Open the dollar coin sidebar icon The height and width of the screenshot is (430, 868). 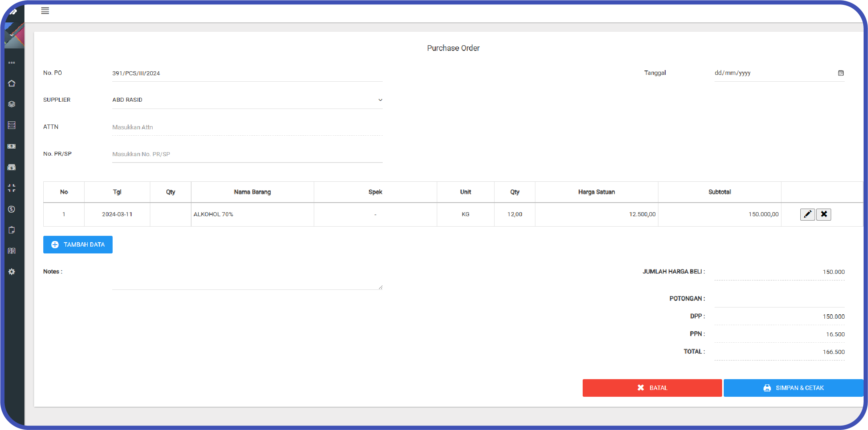tap(12, 209)
